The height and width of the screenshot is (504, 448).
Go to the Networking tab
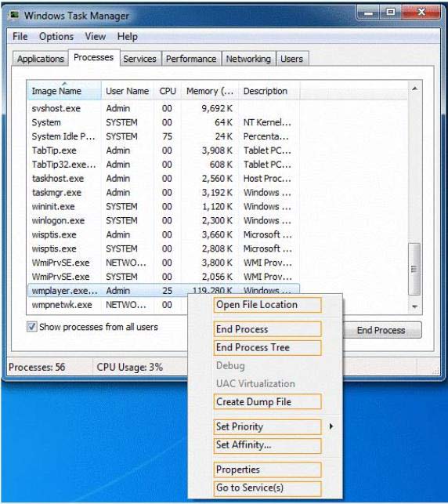[248, 59]
